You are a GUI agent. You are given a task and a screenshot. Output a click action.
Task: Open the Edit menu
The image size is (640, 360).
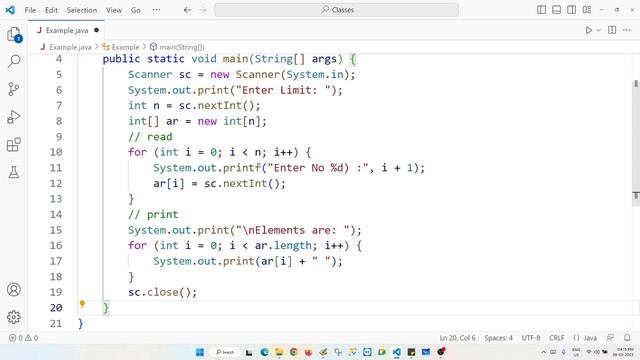51,10
